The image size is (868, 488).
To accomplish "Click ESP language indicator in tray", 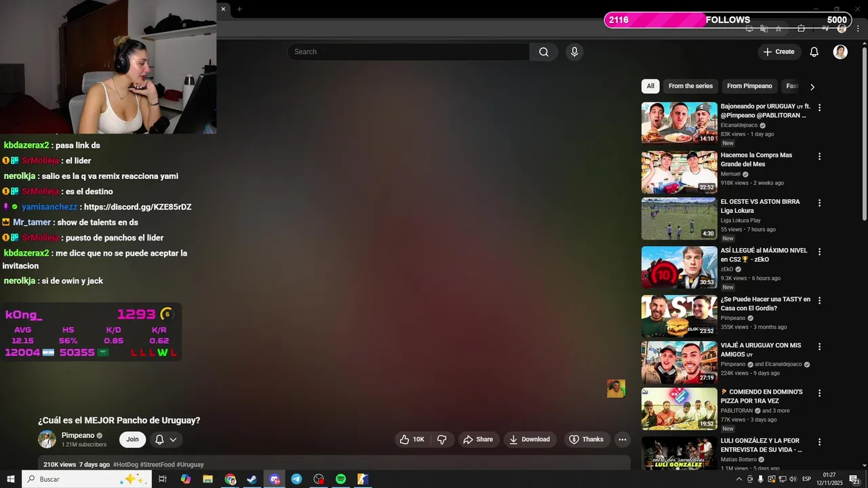I will (x=807, y=479).
